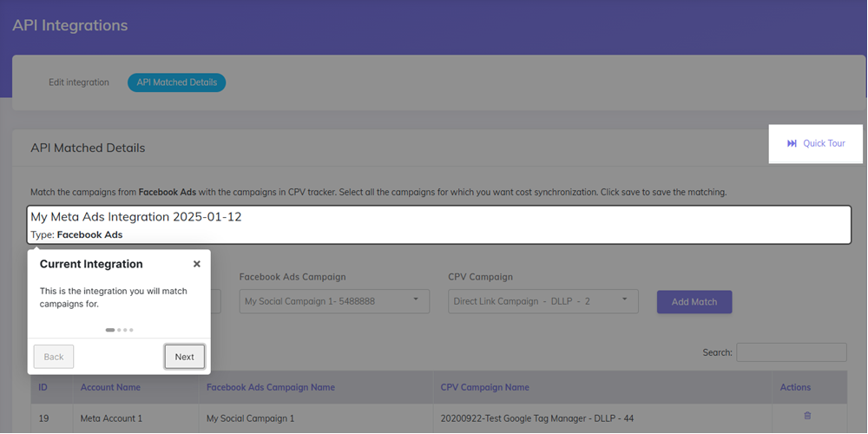The height and width of the screenshot is (434, 868).
Task: Sort by CPV Campaign Name header
Action: tap(602, 387)
